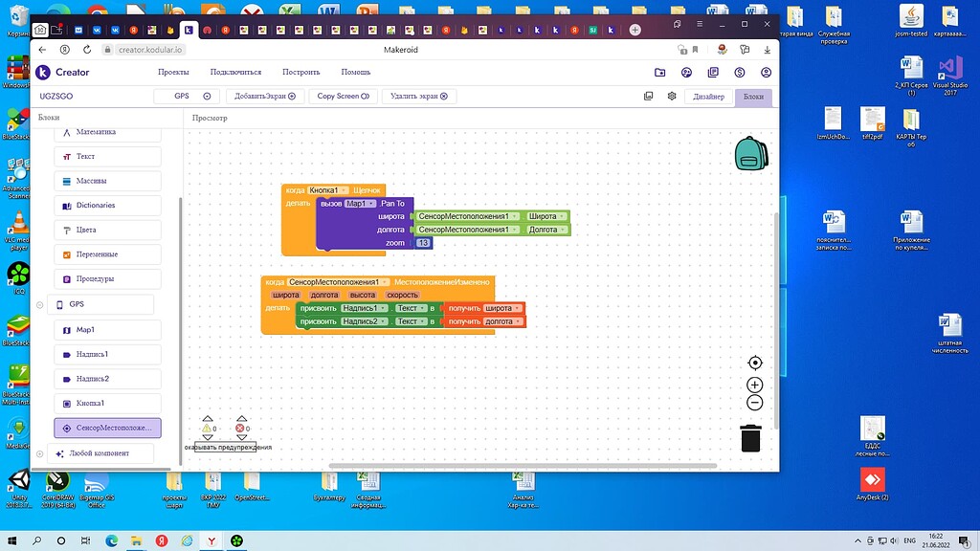This screenshot has height=551, width=980.
Task: Open the Надпись2 dropdown in the set block
Action: (365, 321)
